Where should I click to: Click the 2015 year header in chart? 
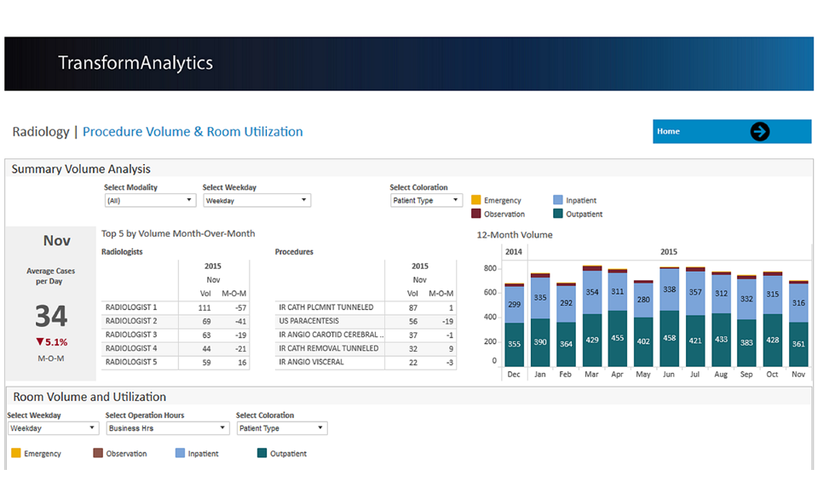coord(668,252)
